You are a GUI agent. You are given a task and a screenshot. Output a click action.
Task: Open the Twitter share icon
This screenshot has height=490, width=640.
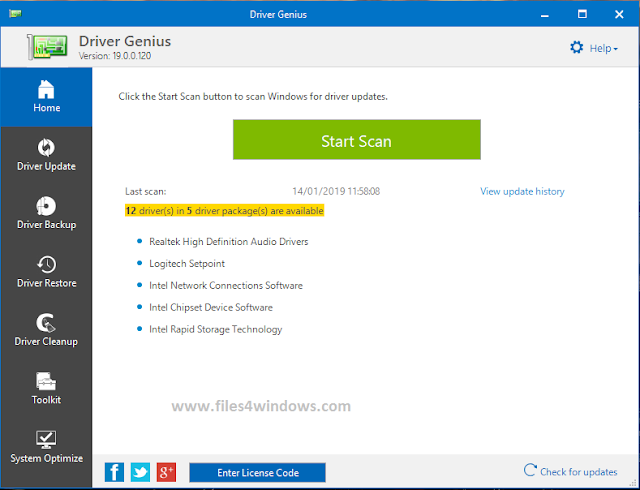pos(140,472)
